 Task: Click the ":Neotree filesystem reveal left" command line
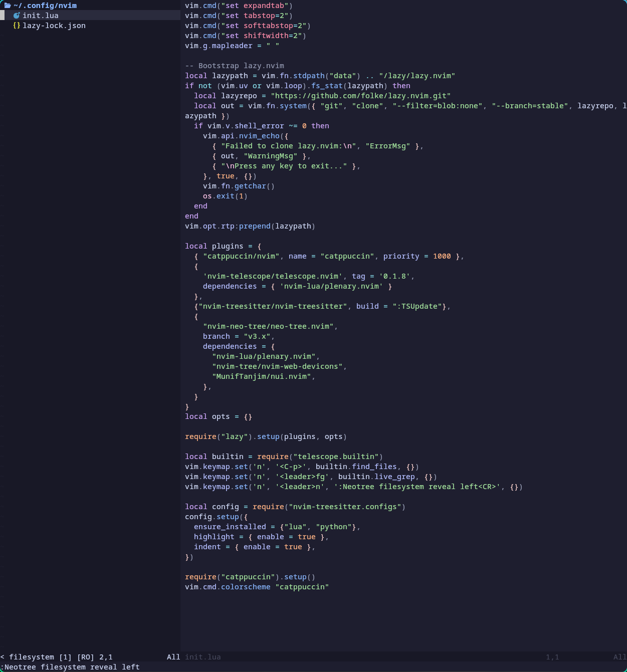70,667
